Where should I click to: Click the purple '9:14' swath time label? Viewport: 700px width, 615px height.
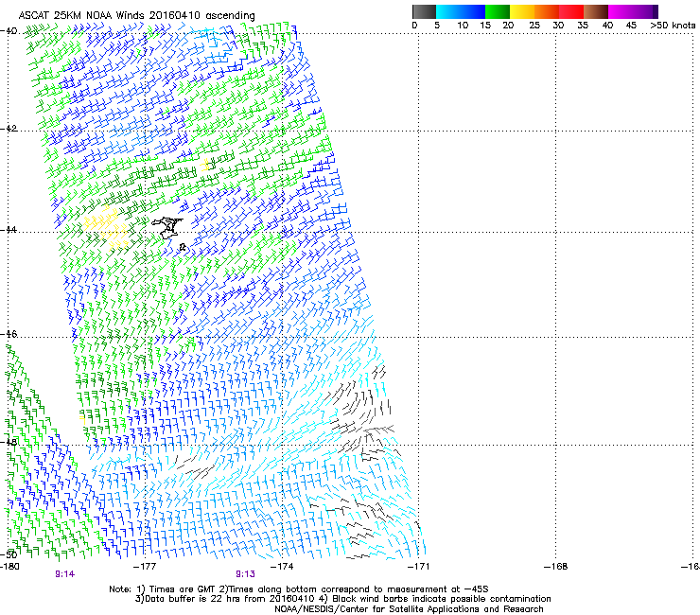coord(65,574)
